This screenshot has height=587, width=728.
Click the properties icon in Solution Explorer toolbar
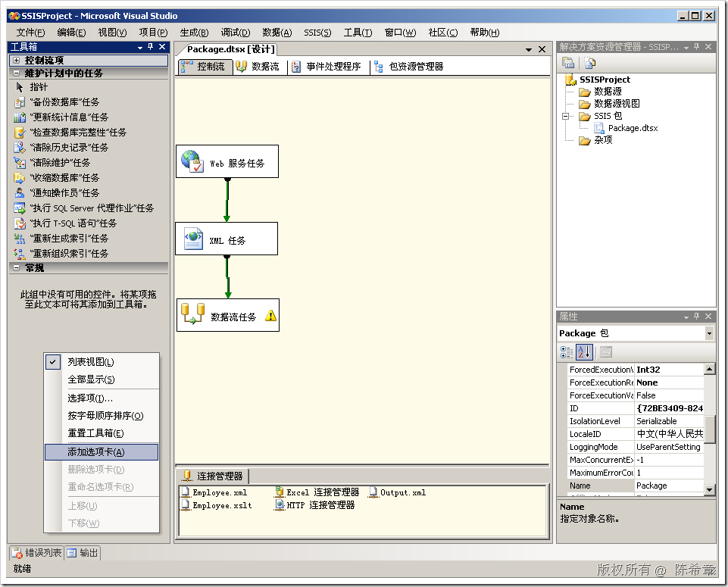pos(568,63)
